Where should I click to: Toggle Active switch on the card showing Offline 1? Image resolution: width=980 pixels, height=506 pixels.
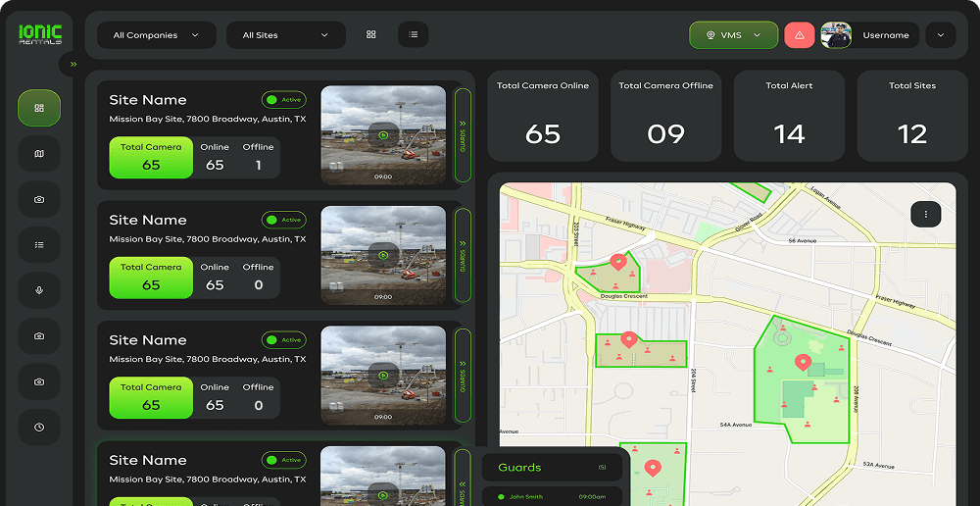(x=284, y=100)
